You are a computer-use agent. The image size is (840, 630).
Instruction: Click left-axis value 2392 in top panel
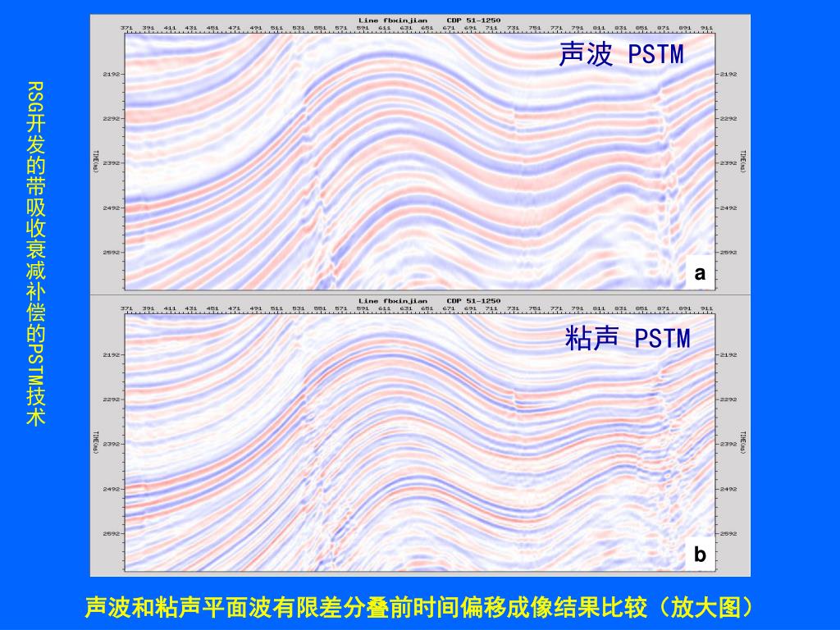(112, 163)
